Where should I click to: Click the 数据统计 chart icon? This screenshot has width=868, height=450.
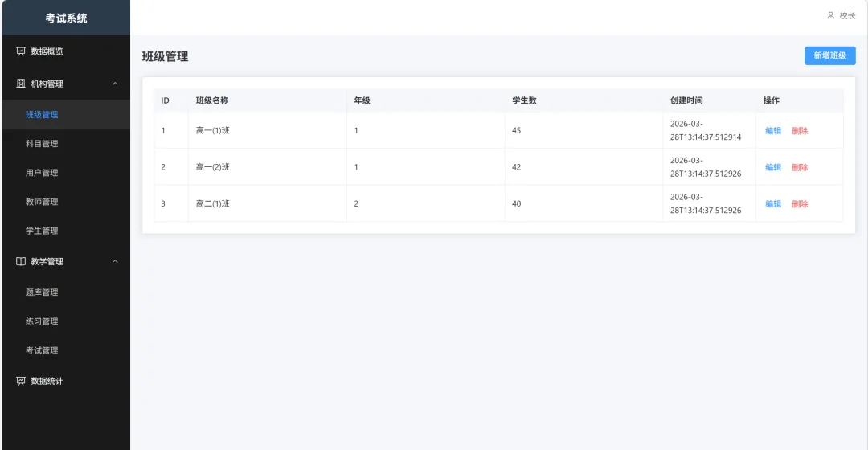(x=20, y=381)
